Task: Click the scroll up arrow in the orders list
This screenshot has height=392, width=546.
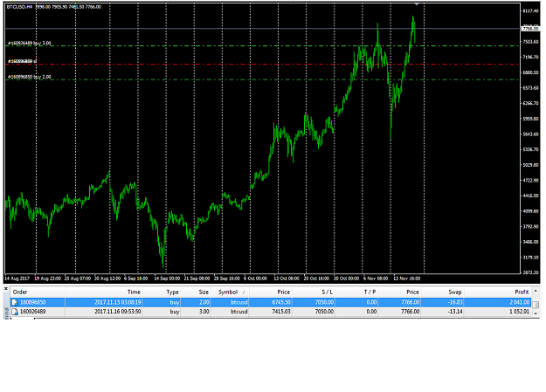Action: click(536, 291)
